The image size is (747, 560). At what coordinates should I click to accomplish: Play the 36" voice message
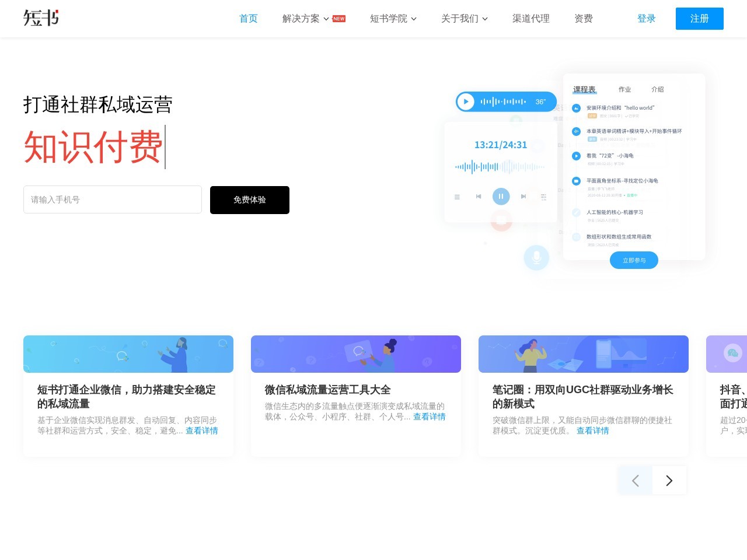point(466,101)
